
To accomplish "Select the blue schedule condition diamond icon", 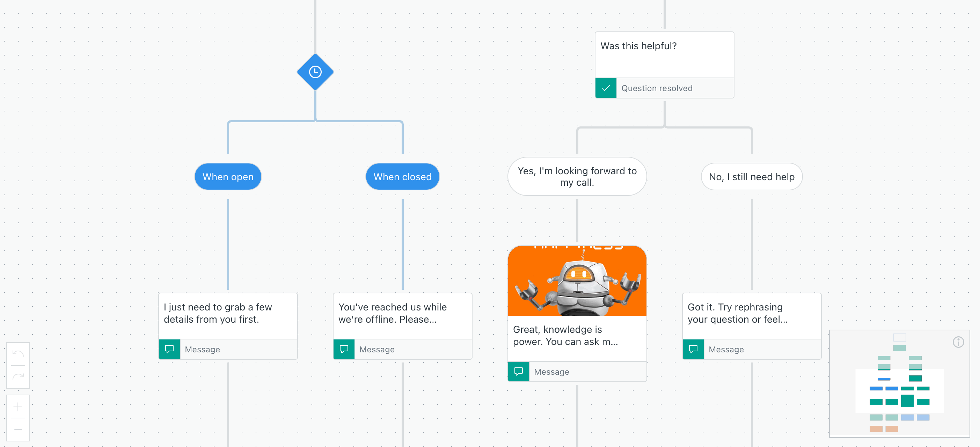I will [x=315, y=72].
